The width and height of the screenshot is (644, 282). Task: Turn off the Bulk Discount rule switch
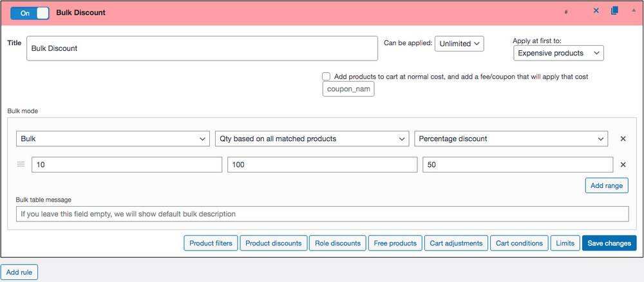pos(30,13)
